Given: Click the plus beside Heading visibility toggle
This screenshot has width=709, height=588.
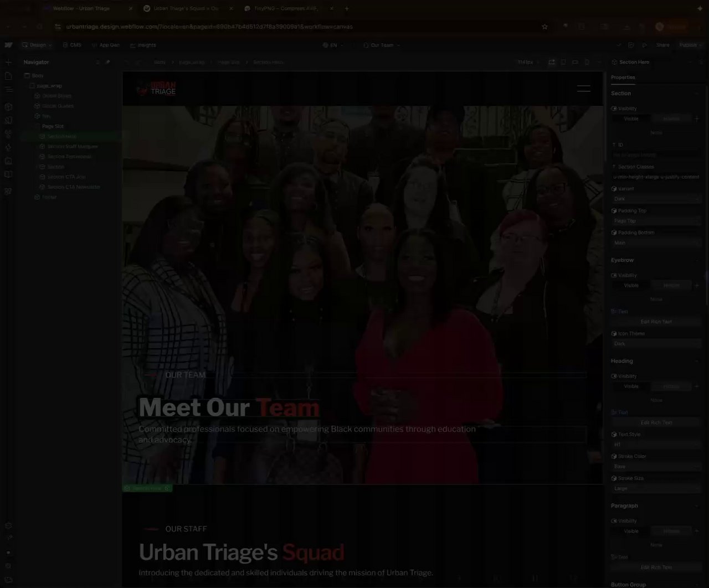Looking at the screenshot, I should click(x=697, y=386).
